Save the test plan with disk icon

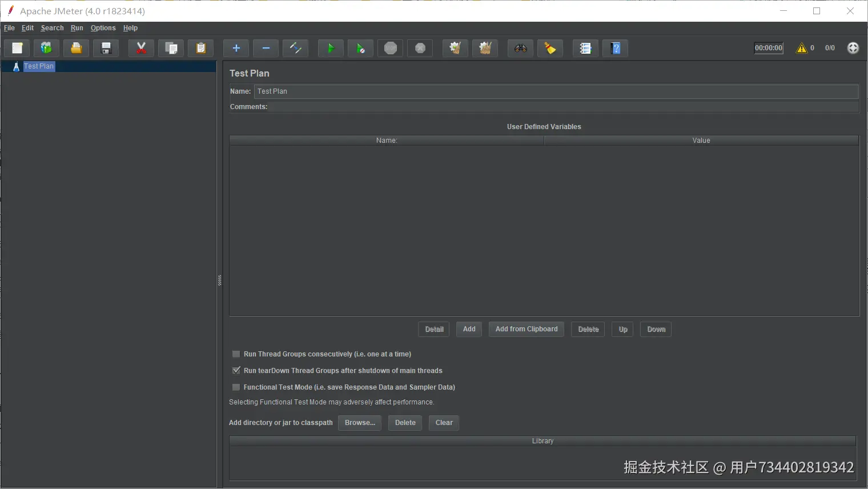[x=106, y=49]
